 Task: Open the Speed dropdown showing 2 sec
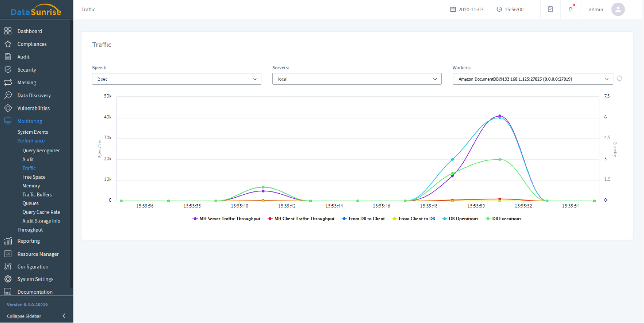(x=176, y=79)
